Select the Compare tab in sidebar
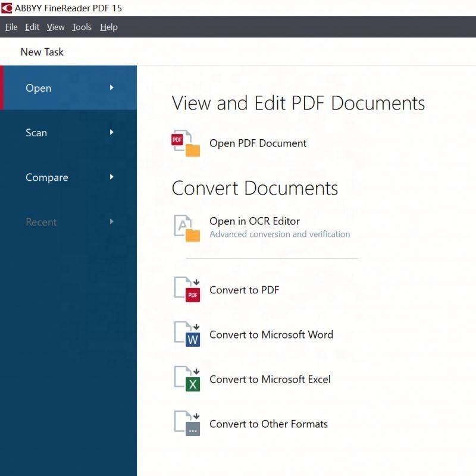 click(x=47, y=177)
